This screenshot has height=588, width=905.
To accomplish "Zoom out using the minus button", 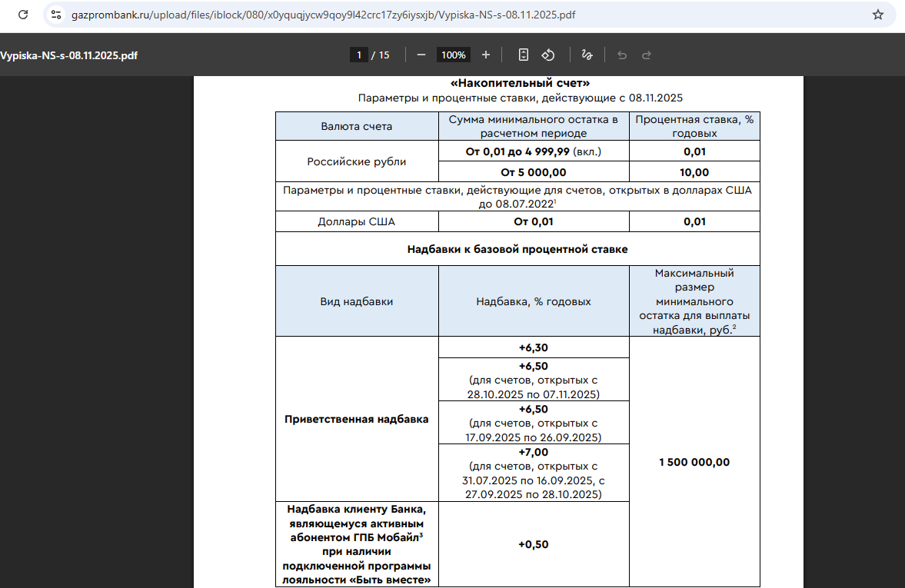I will click(x=421, y=55).
